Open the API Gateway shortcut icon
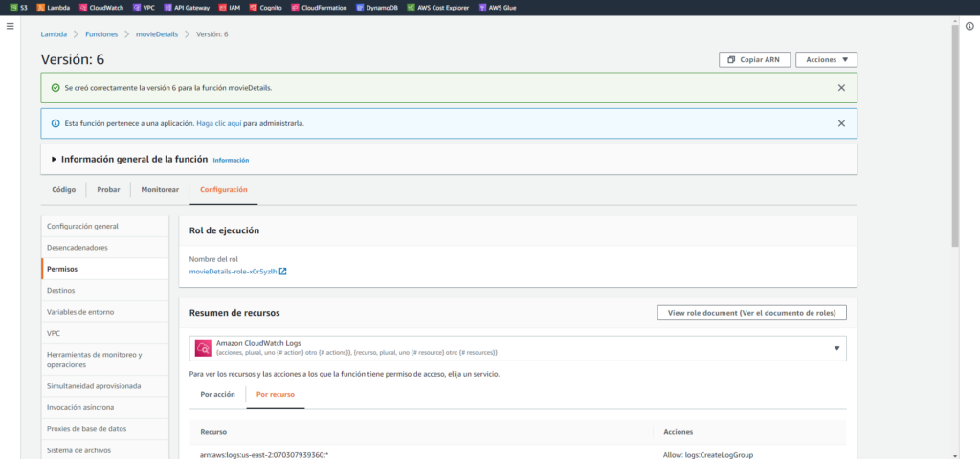Image resolution: width=980 pixels, height=459 pixels. (x=167, y=8)
